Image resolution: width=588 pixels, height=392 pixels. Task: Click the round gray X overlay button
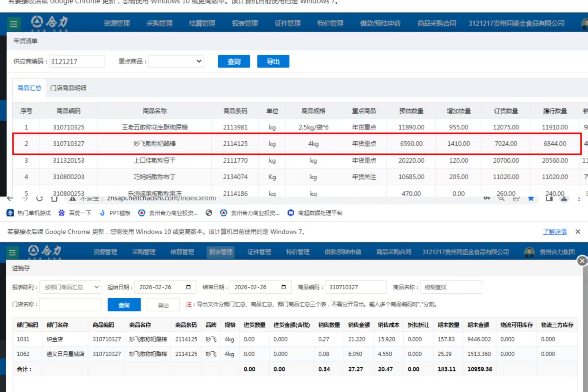(582, 261)
